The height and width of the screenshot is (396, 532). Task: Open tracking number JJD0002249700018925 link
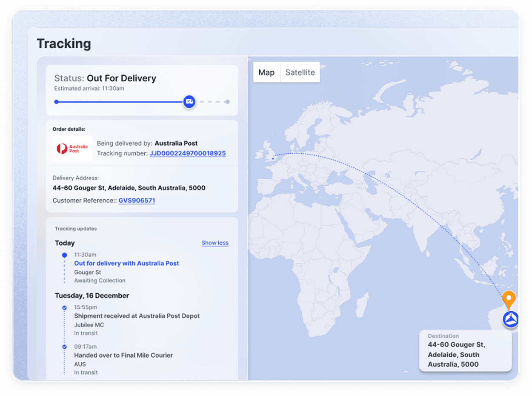pyautogui.click(x=188, y=153)
